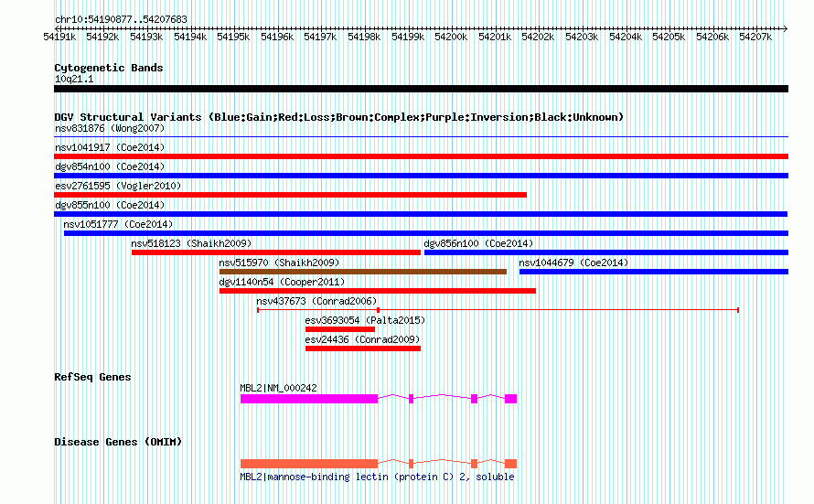Click the black 10q21.1 cytogenetic band
Image resolution: width=814 pixels, height=504 pixels.
pos(421,89)
